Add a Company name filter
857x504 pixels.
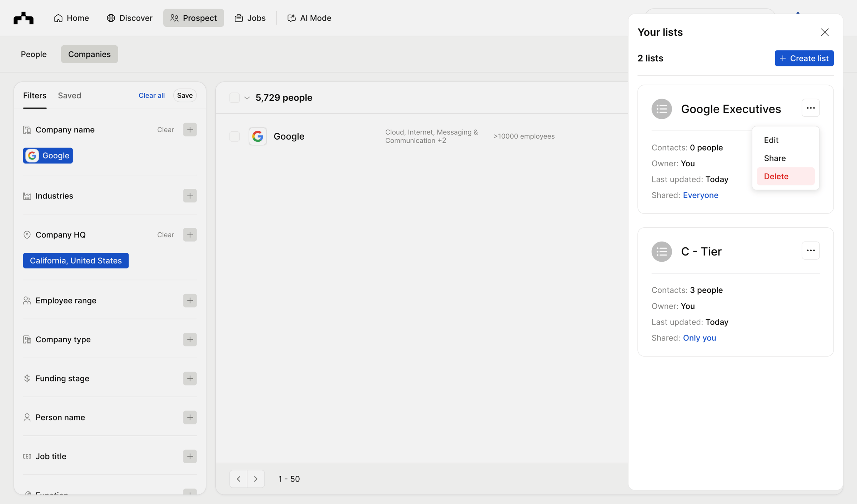pos(190,130)
